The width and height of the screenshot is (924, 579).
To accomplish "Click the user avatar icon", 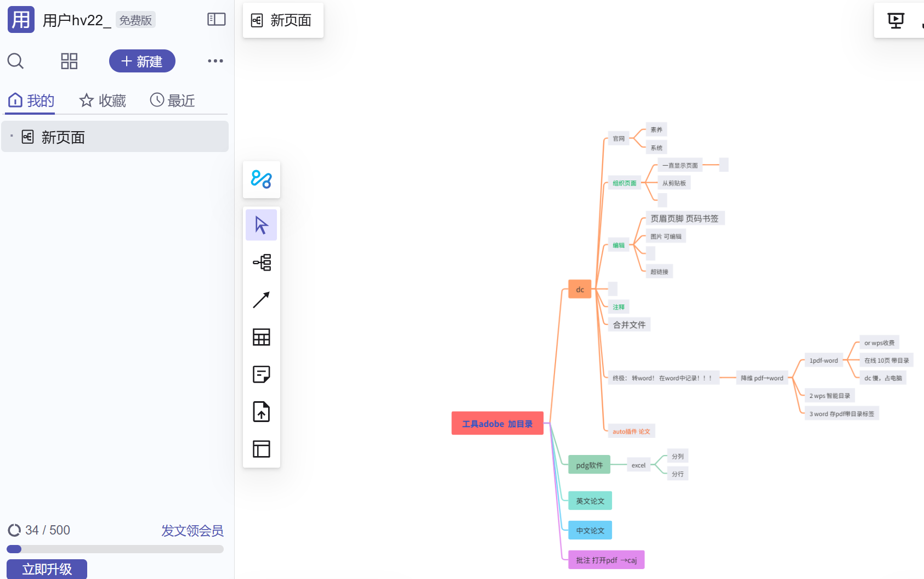I will (21, 20).
